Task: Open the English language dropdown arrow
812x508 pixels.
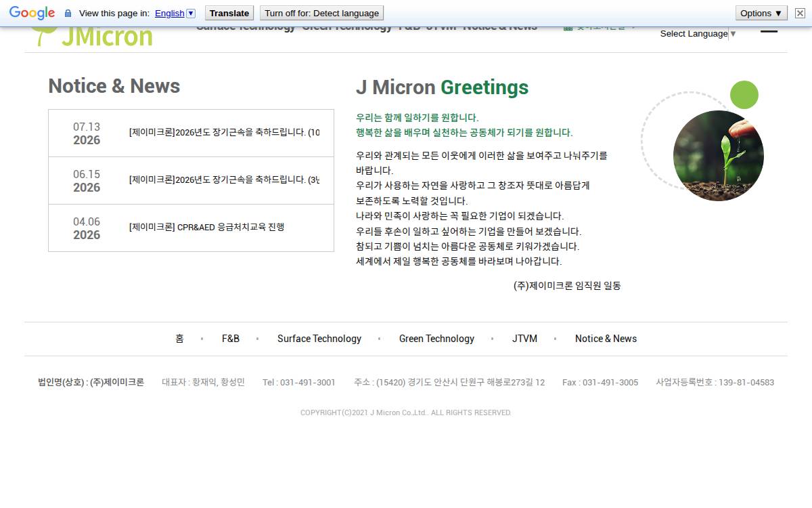Action: [191, 14]
